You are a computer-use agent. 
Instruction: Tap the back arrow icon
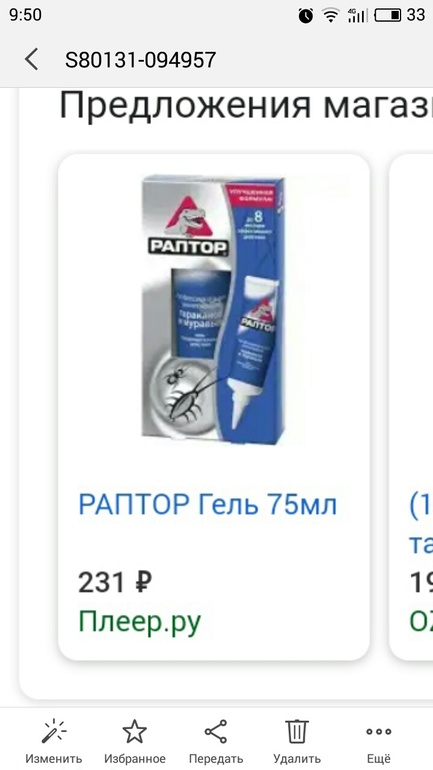[31, 60]
